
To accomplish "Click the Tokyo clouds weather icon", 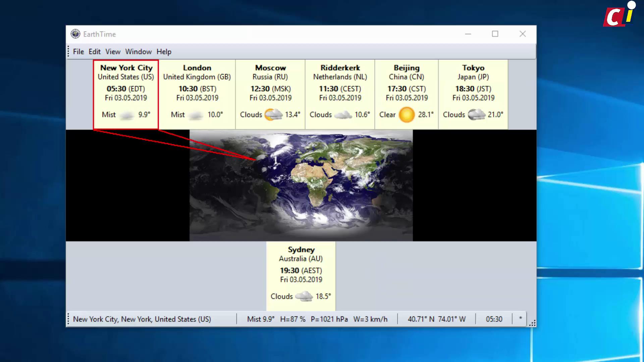I will pos(476,115).
